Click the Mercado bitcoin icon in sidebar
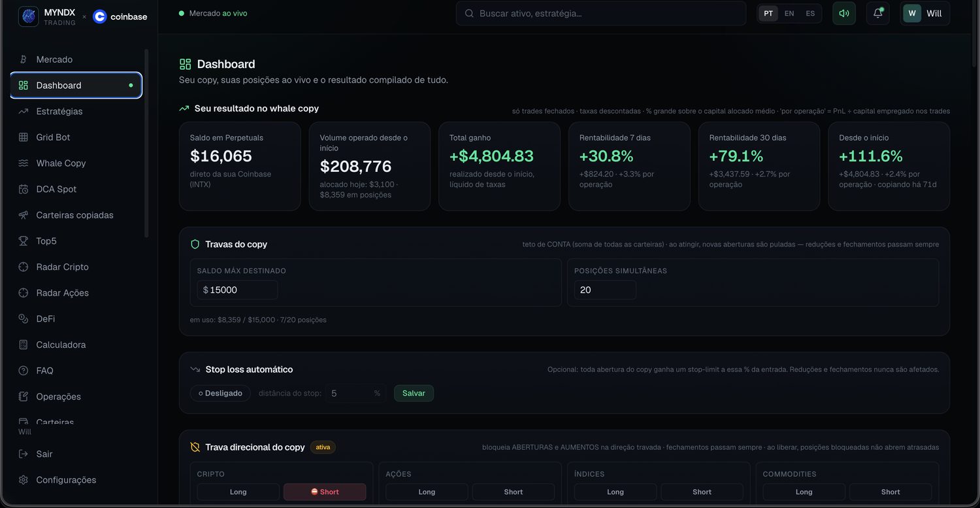 click(24, 59)
